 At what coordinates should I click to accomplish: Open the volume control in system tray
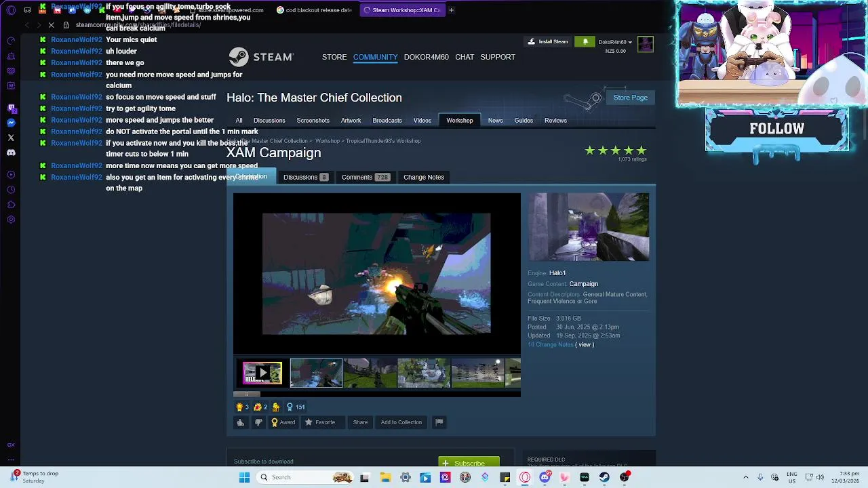click(820, 477)
